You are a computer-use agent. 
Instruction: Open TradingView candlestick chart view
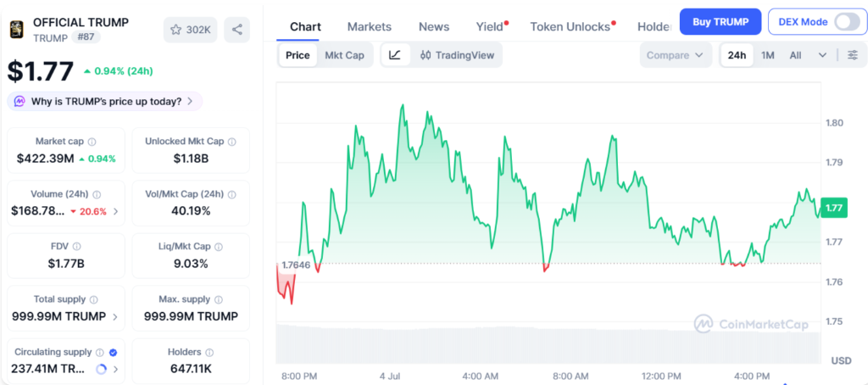pos(457,55)
